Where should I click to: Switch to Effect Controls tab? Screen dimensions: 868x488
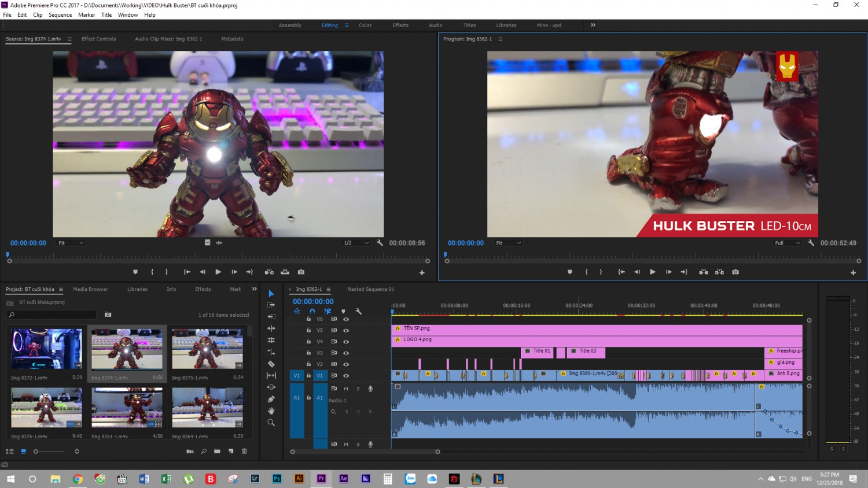(x=98, y=39)
